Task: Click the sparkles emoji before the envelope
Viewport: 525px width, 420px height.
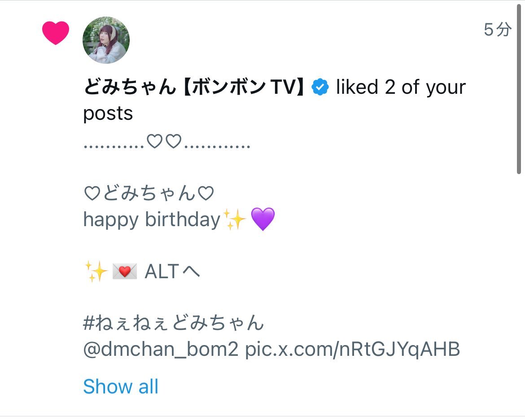Action: tap(96, 271)
